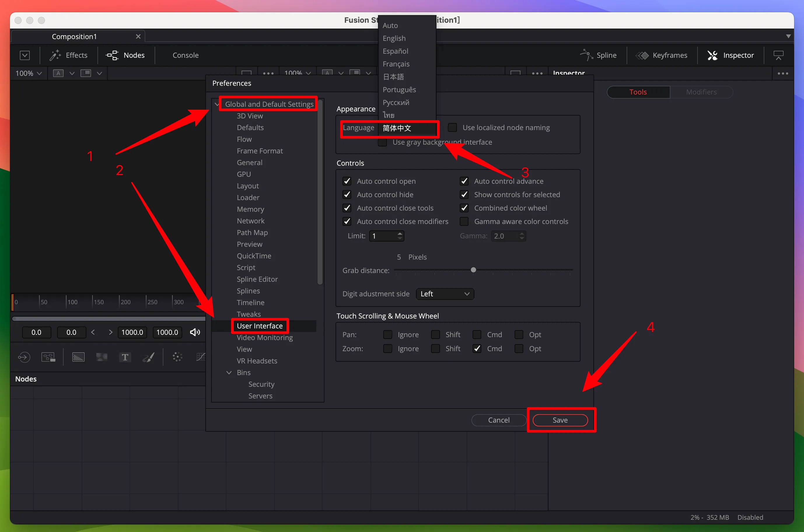The width and height of the screenshot is (804, 532).
Task: Uncheck Auto control hide
Action: click(x=347, y=195)
